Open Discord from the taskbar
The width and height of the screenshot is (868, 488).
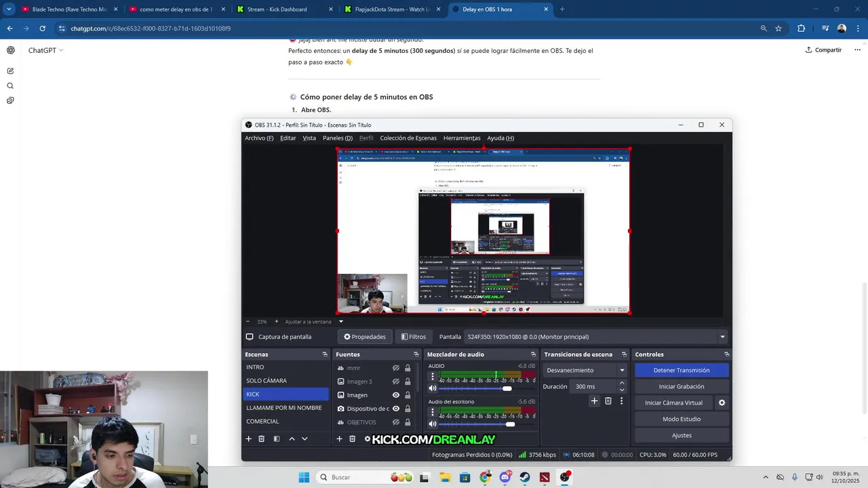tap(505, 477)
